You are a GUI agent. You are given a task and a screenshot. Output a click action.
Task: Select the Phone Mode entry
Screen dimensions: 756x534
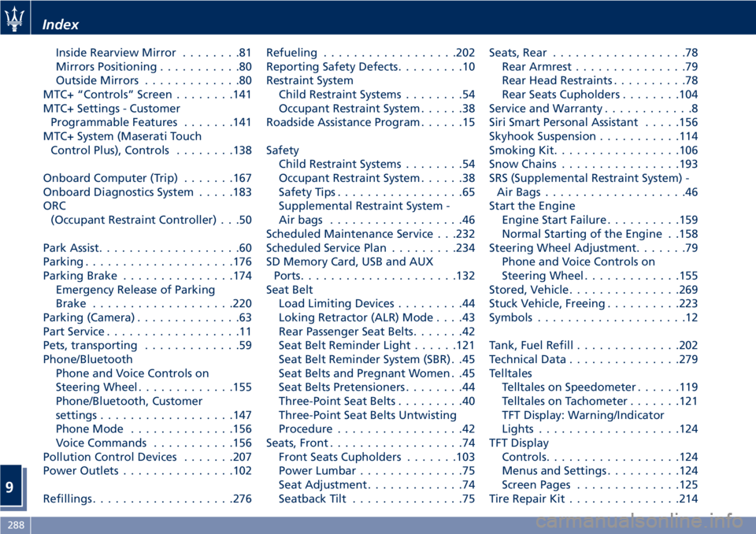click(154, 428)
